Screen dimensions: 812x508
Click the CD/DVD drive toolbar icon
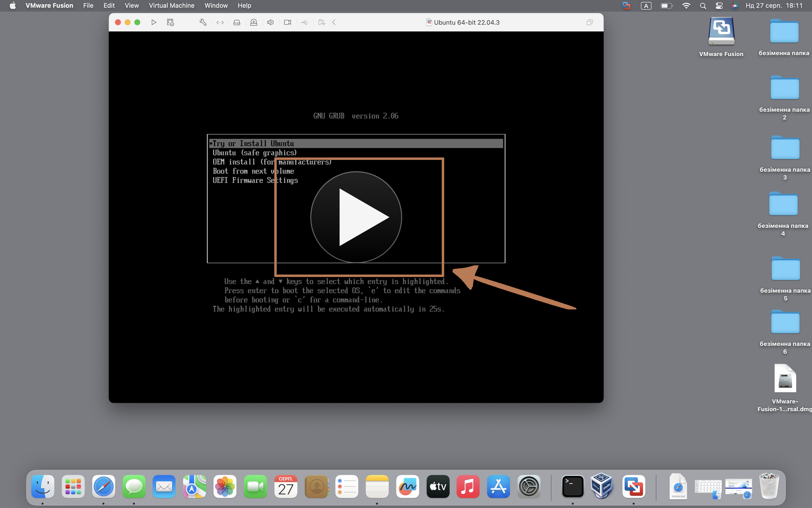click(x=254, y=22)
